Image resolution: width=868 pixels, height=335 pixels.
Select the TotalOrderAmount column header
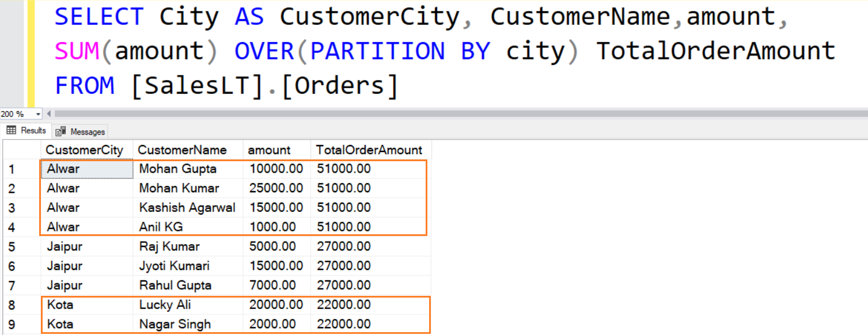[x=371, y=150]
